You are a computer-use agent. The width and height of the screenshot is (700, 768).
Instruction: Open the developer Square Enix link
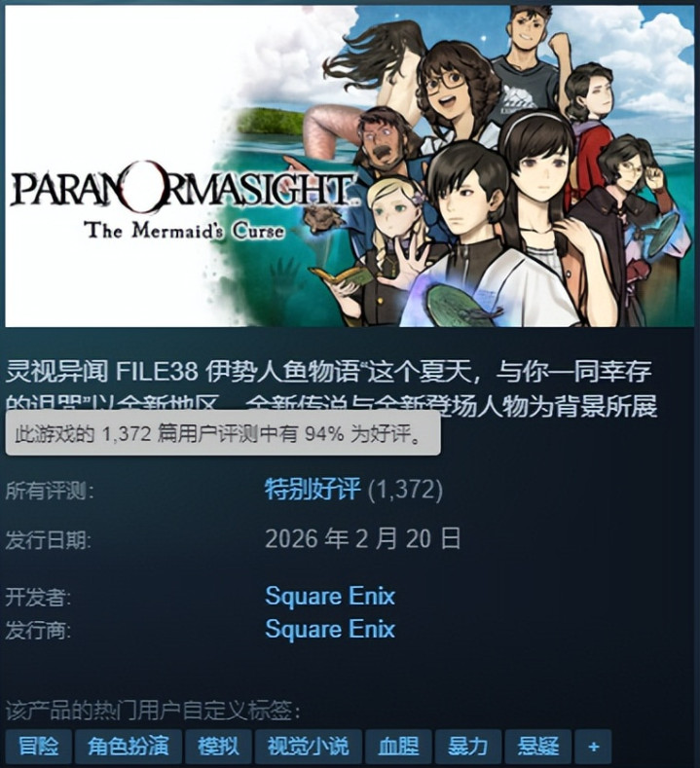(x=330, y=596)
